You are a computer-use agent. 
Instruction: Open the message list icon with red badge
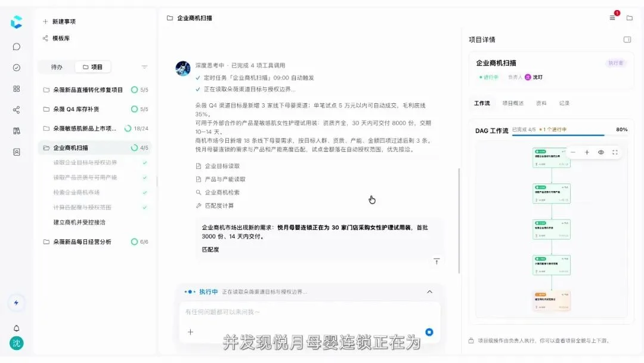pyautogui.click(x=612, y=18)
